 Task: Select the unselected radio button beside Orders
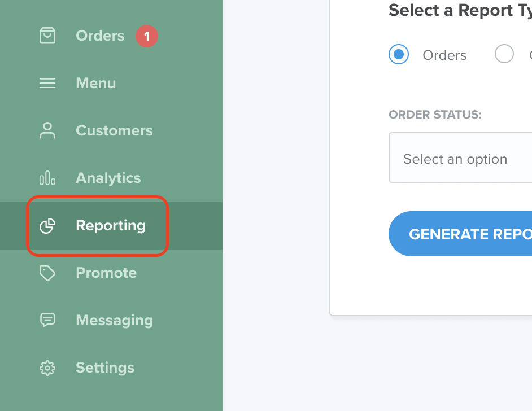tap(504, 54)
